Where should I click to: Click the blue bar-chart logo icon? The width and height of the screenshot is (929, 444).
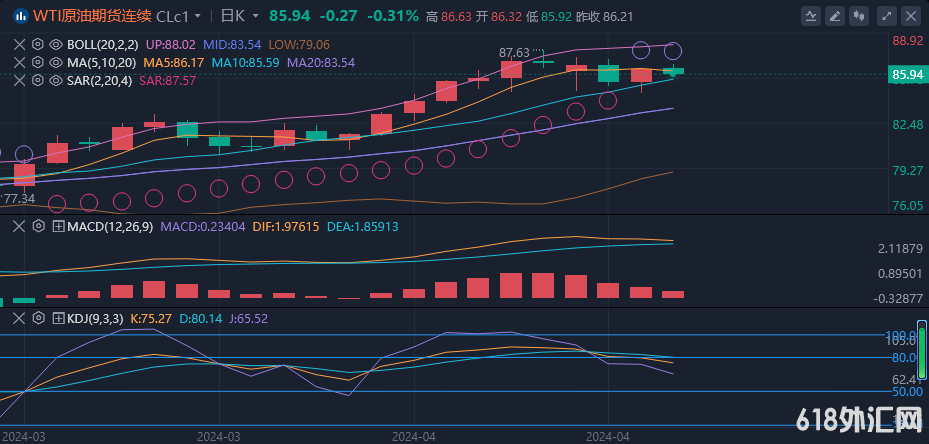(20, 16)
